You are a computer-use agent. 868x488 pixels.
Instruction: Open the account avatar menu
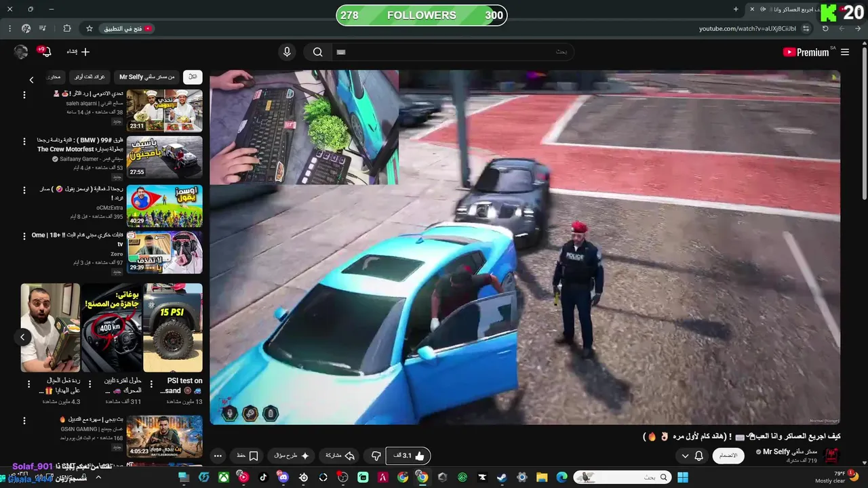click(21, 52)
